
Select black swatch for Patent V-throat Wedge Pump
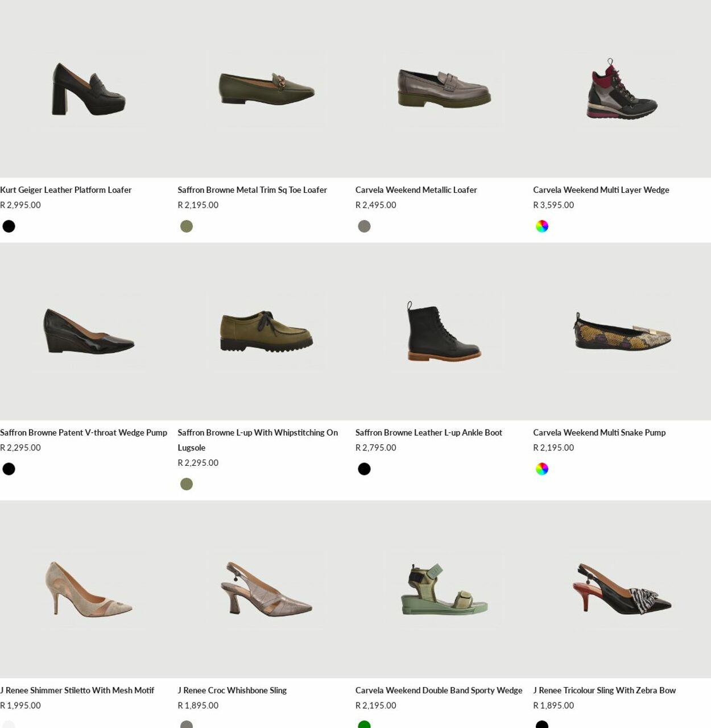tap(9, 469)
